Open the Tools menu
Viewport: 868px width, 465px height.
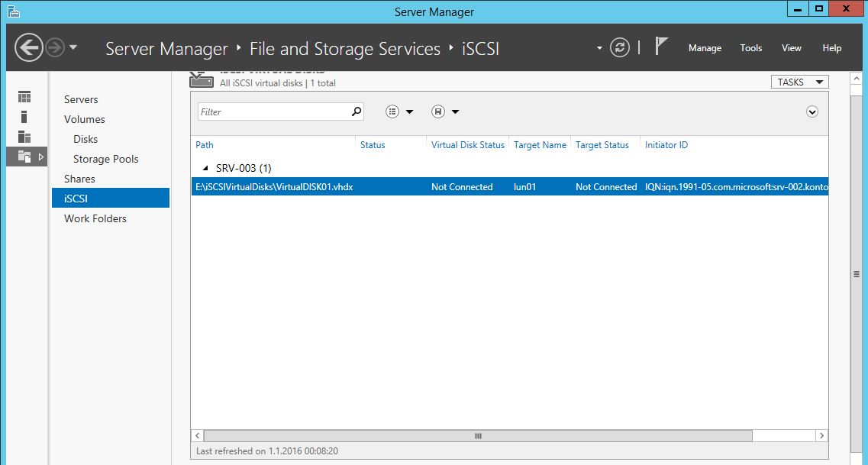coord(751,48)
